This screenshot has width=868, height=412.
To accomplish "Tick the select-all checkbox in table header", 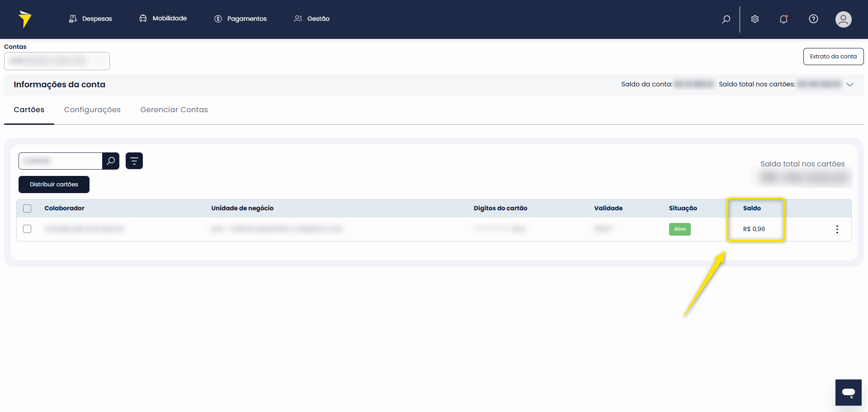I will 27,208.
